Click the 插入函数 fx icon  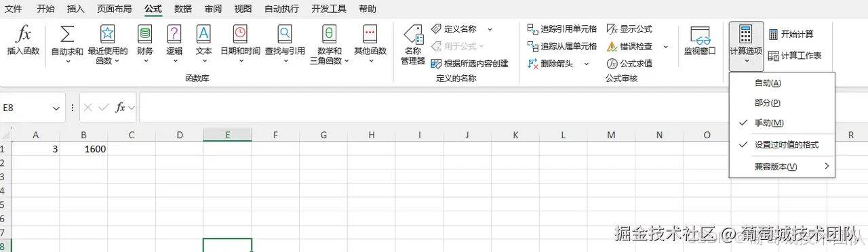click(24, 34)
